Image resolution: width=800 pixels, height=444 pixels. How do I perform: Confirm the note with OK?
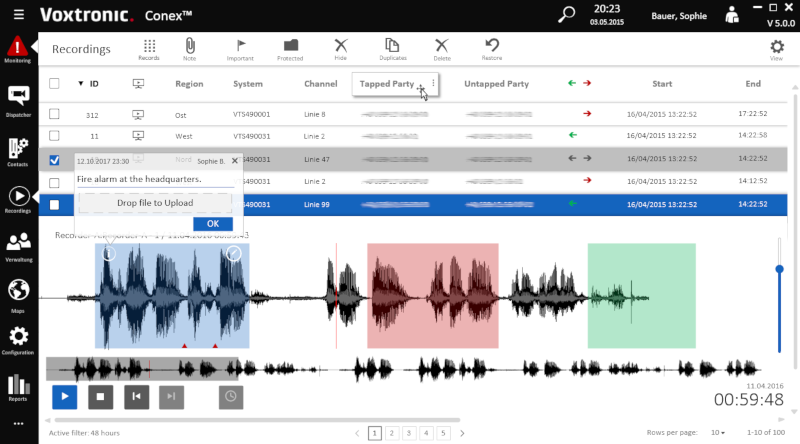pos(213,224)
